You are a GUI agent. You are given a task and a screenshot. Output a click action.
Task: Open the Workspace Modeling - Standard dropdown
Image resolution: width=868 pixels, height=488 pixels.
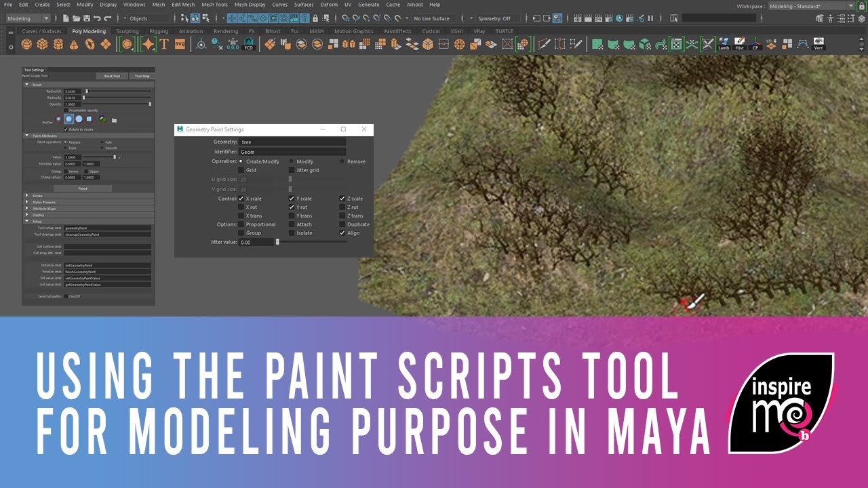[x=811, y=6]
